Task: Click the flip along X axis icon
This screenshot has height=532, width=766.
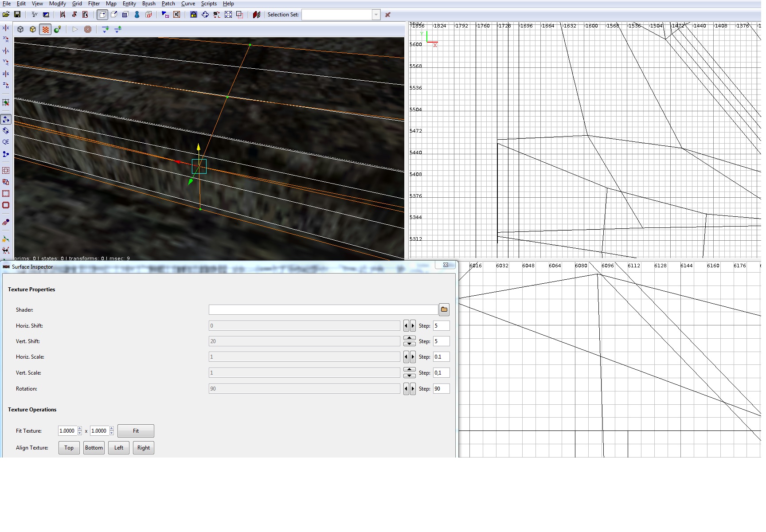Action: coord(6,28)
